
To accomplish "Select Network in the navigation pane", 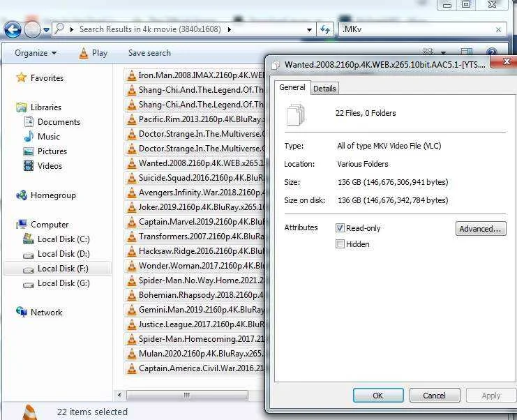I will tap(40, 312).
